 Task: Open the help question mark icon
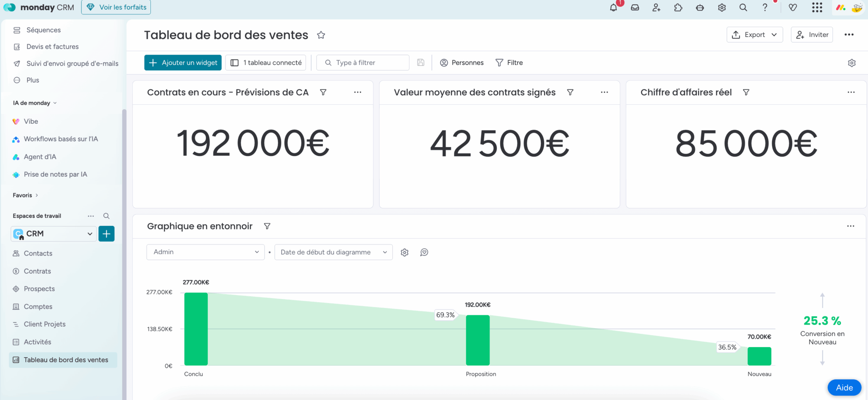(x=765, y=8)
